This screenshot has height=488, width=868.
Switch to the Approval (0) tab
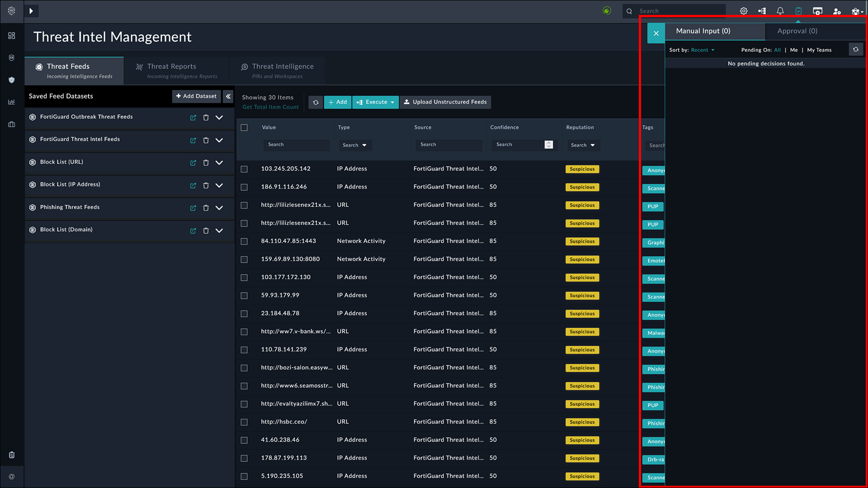797,31
